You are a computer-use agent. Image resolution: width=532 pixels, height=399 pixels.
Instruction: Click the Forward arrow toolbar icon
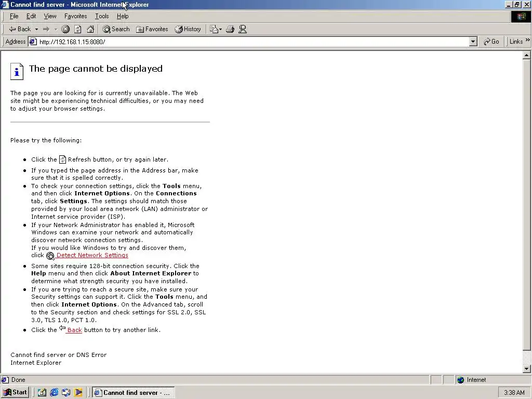click(x=46, y=29)
